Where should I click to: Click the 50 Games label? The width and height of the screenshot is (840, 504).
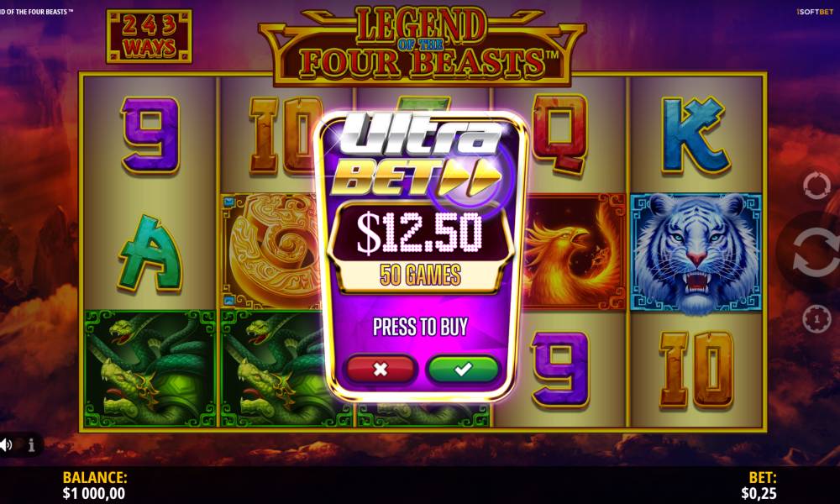pos(421,275)
